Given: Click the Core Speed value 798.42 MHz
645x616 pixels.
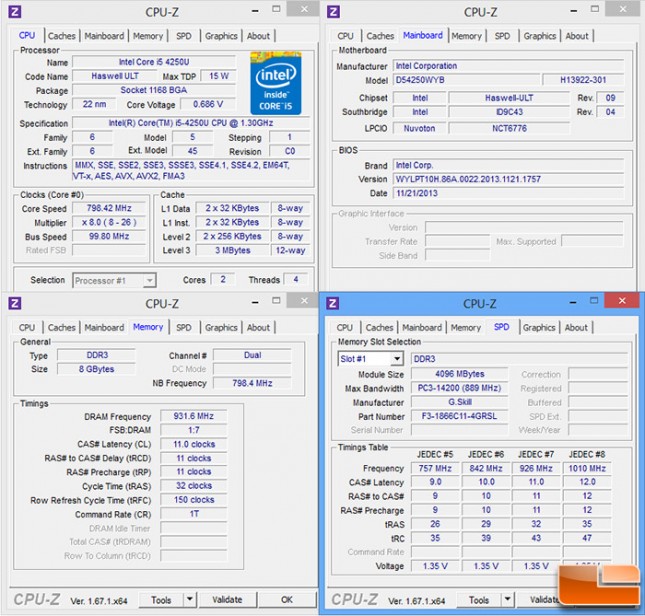Looking at the screenshot, I should click(109, 208).
